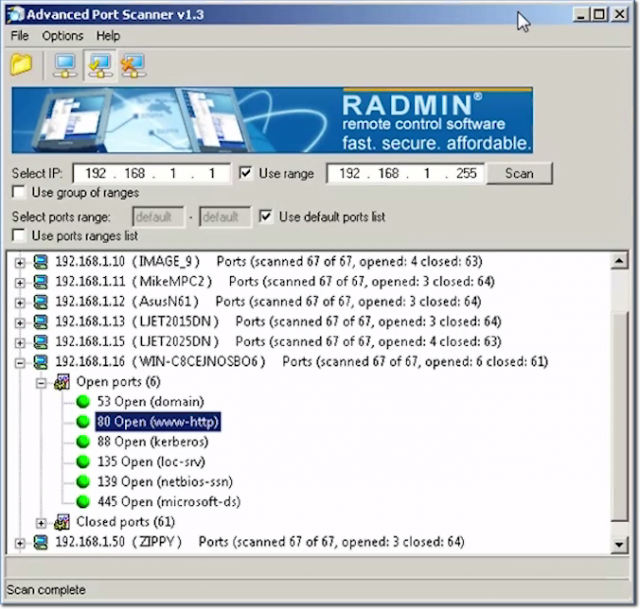Click the first default ports range field
Screen dimensions: 640x609
158,217
